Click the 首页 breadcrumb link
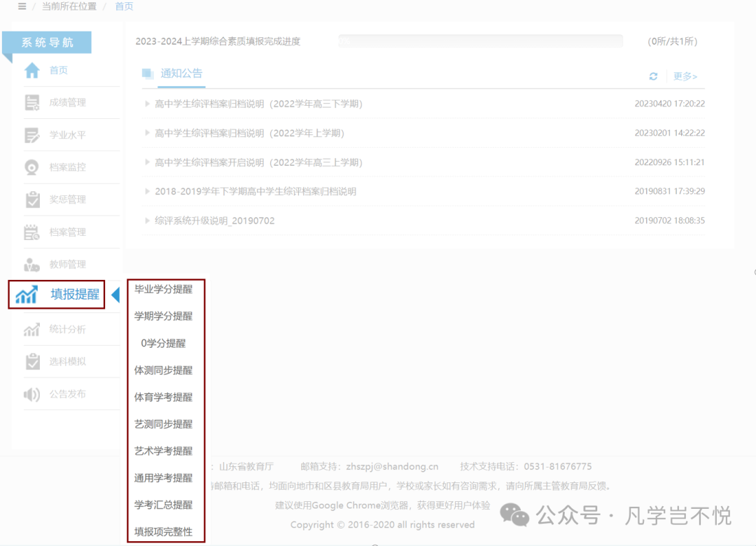756x546 pixels. pos(124,6)
